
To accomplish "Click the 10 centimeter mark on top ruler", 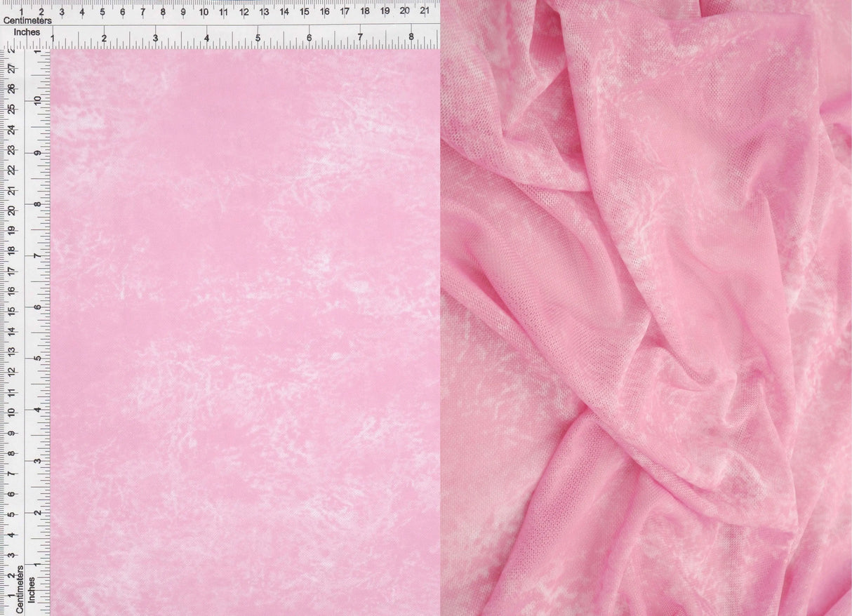I will (204, 12).
